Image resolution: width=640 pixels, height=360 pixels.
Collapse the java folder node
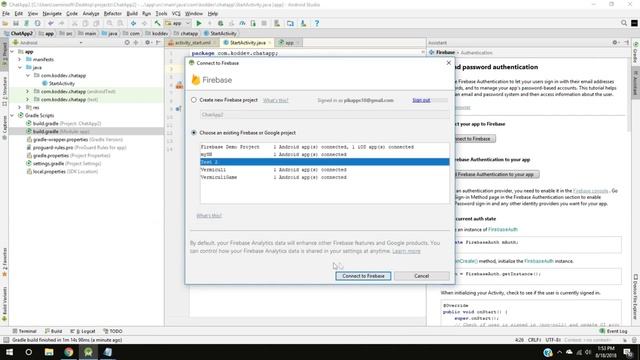tap(20, 67)
